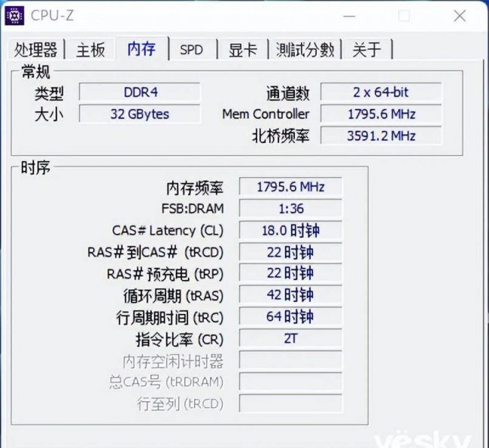
Task: Click the FSB:DRAM label
Action: click(x=193, y=209)
